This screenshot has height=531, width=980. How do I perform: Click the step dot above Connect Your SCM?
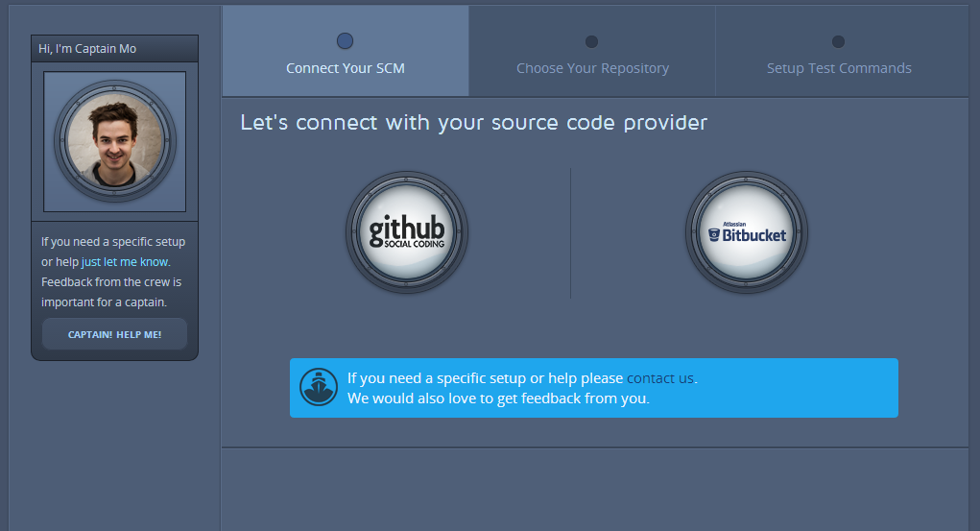(x=345, y=41)
